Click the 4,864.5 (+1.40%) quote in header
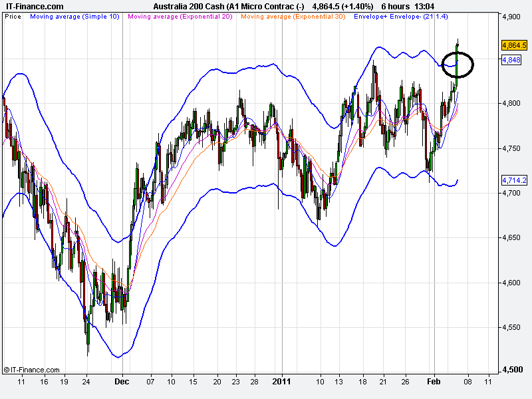This screenshot has width=532, height=399. [x=342, y=6]
